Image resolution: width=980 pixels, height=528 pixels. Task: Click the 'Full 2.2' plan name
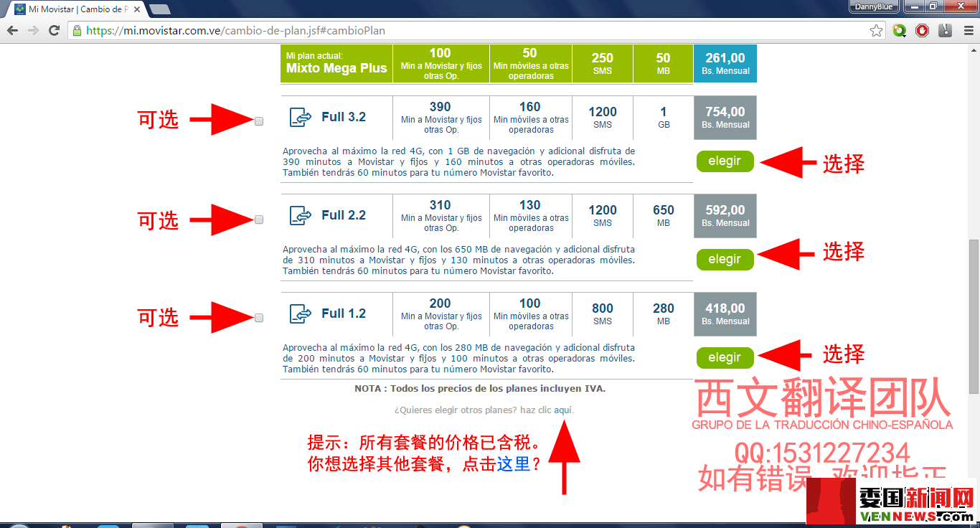(x=344, y=215)
